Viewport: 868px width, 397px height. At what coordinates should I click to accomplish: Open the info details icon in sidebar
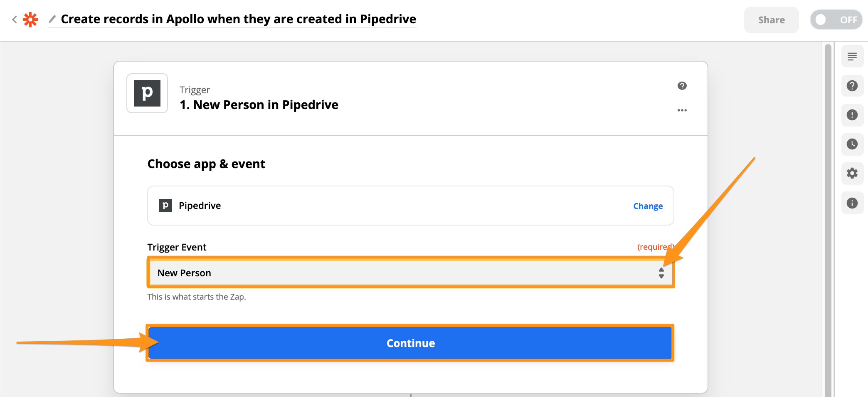coord(852,203)
